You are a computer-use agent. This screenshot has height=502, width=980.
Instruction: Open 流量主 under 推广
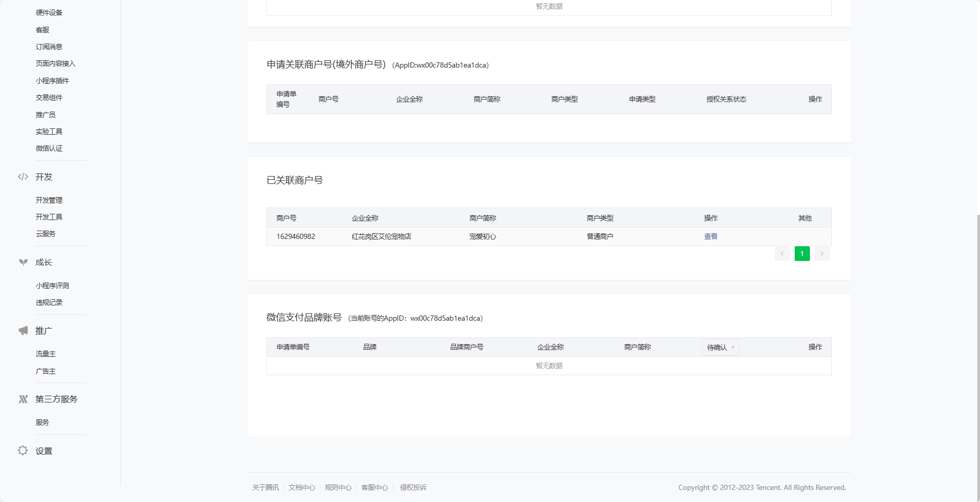[46, 354]
